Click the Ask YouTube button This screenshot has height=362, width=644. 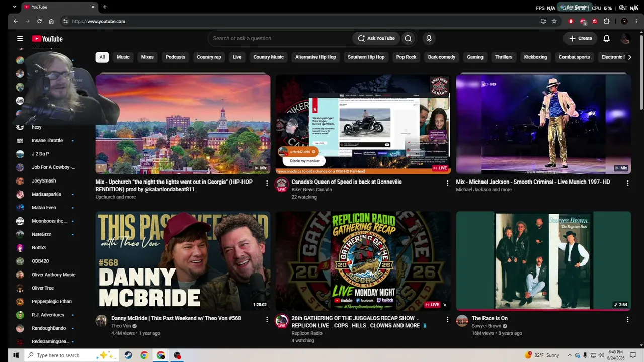click(x=376, y=38)
